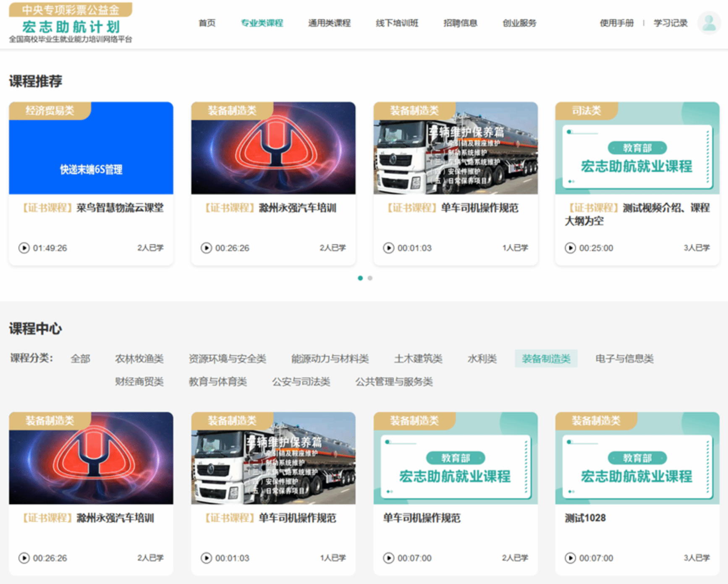
Task: Filter courses by 全部 category
Action: pos(80,359)
